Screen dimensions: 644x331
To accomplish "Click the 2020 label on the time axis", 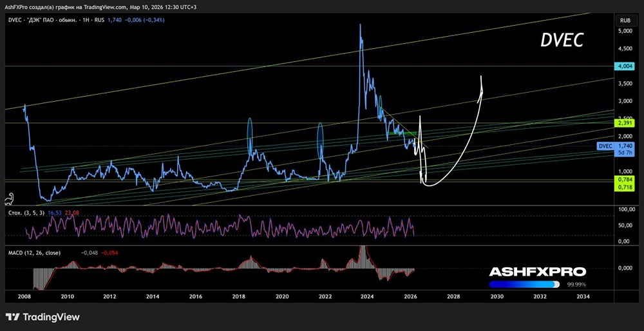I will click(282, 296).
